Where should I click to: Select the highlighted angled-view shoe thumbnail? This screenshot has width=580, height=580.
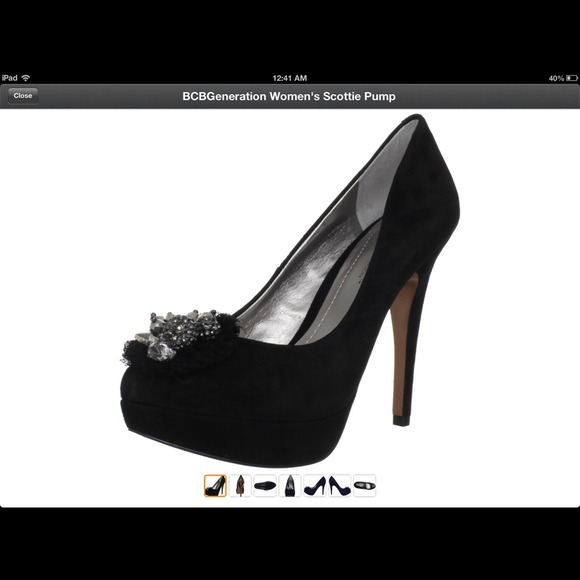pos(215,486)
